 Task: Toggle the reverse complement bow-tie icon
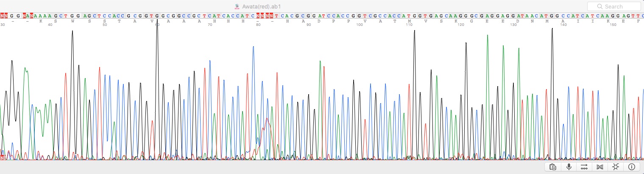click(599, 167)
